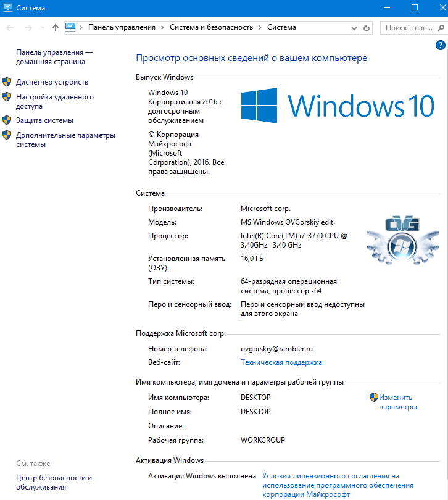Viewport: 448px width, 500px height.
Task: Click the system type value «64-разрядная операционная система»
Action: pos(289,286)
